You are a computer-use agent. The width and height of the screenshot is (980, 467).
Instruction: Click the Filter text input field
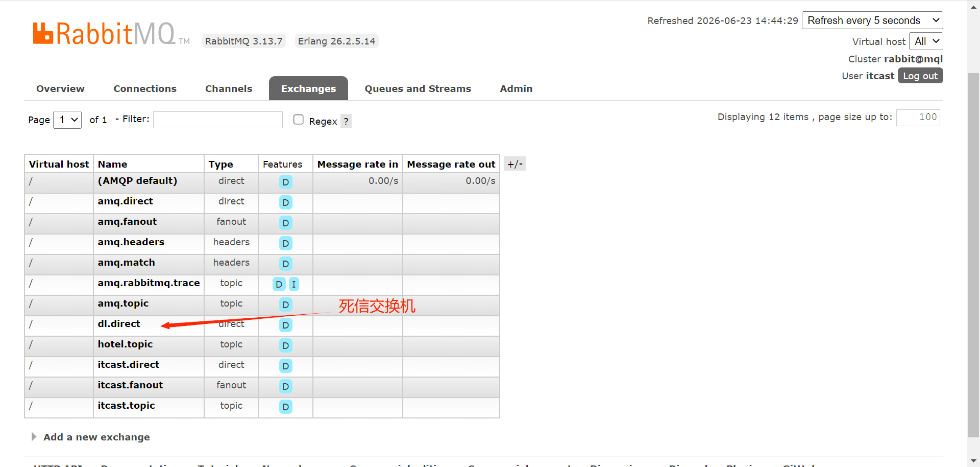tap(218, 120)
